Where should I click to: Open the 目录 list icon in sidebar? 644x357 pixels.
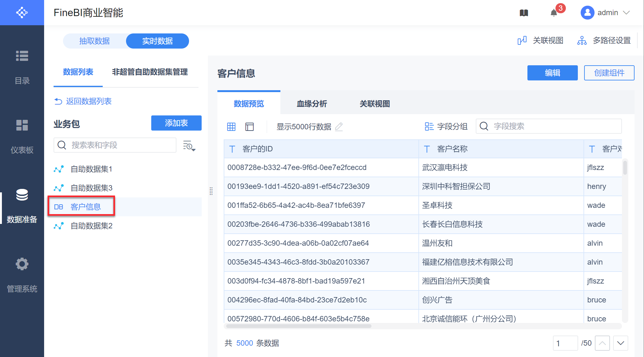pyautogui.click(x=22, y=56)
